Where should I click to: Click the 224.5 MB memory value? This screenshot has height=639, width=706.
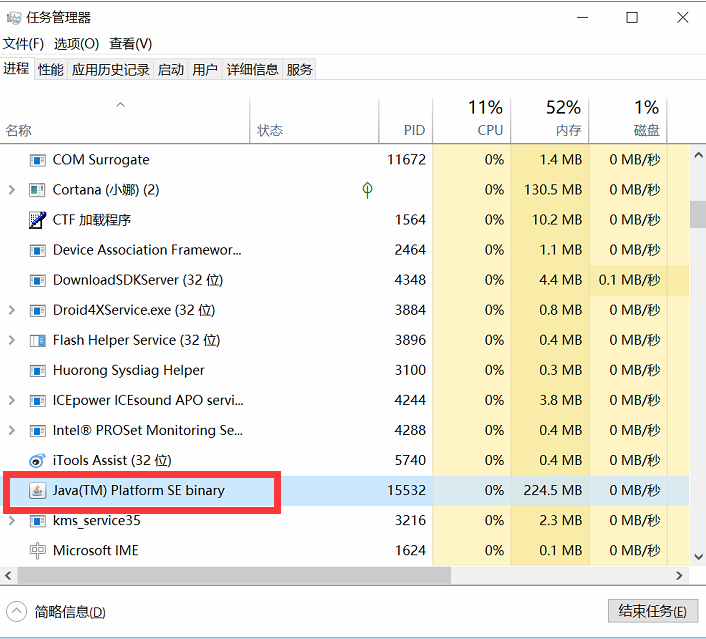553,490
